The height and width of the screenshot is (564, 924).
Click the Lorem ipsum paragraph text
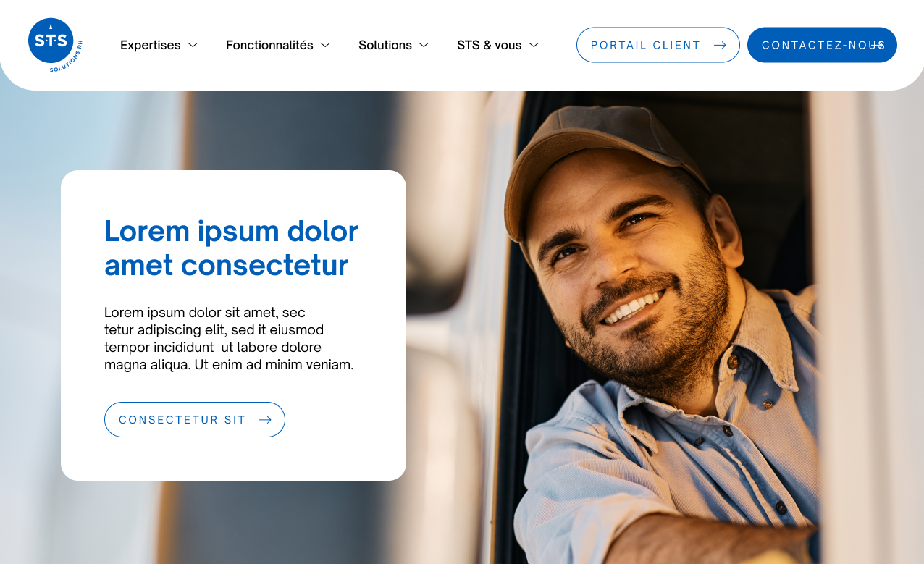point(229,339)
